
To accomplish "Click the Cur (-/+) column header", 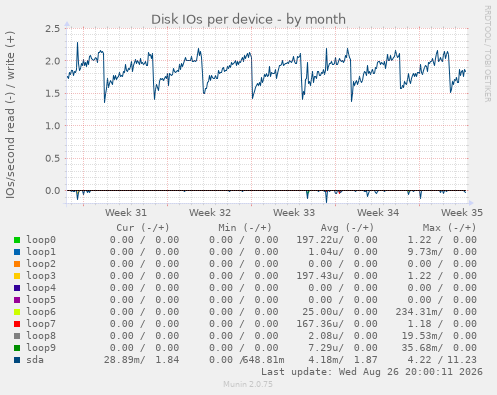I will (143, 228).
